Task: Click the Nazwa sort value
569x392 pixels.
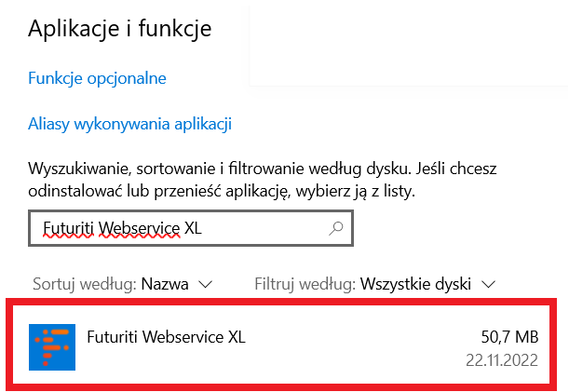Action: point(166,283)
